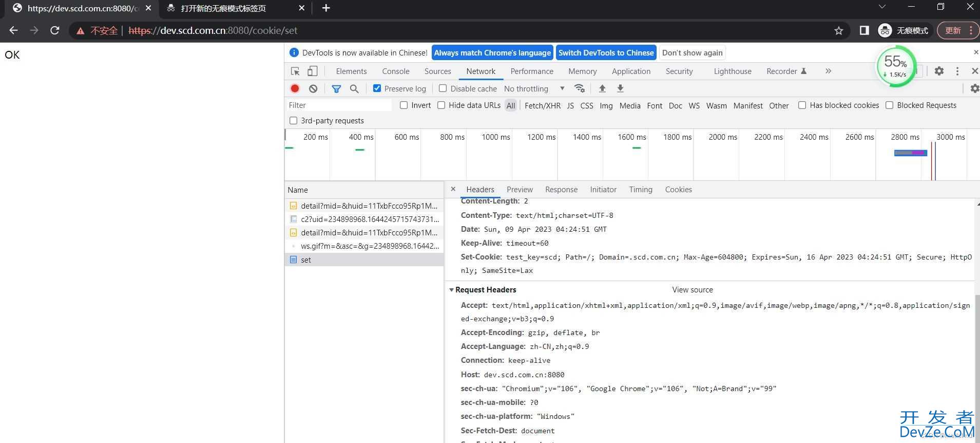Show more DevTools tabs chevron
Screen dimensions: 980x443
[x=828, y=71]
